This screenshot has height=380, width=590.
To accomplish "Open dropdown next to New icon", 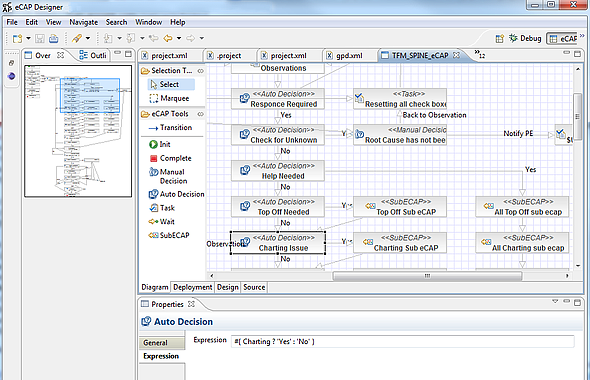I will [28, 38].
